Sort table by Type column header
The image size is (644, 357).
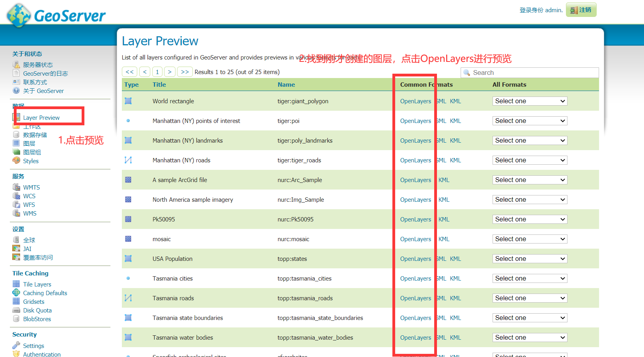131,84
